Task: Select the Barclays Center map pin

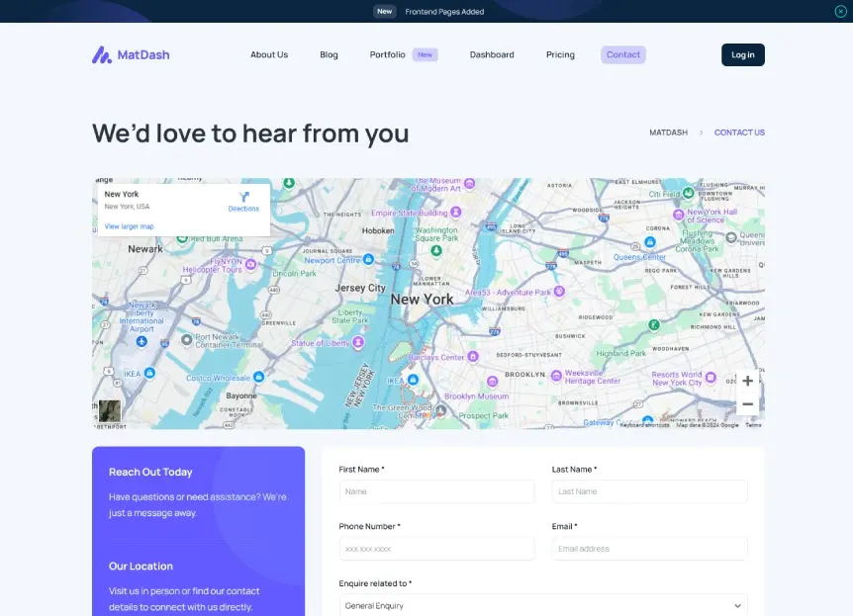Action: (x=473, y=357)
